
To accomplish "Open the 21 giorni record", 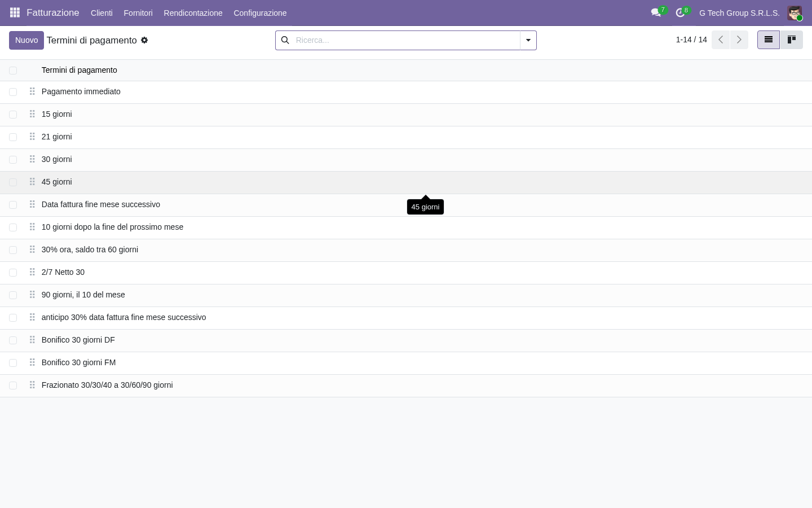I will click(57, 137).
